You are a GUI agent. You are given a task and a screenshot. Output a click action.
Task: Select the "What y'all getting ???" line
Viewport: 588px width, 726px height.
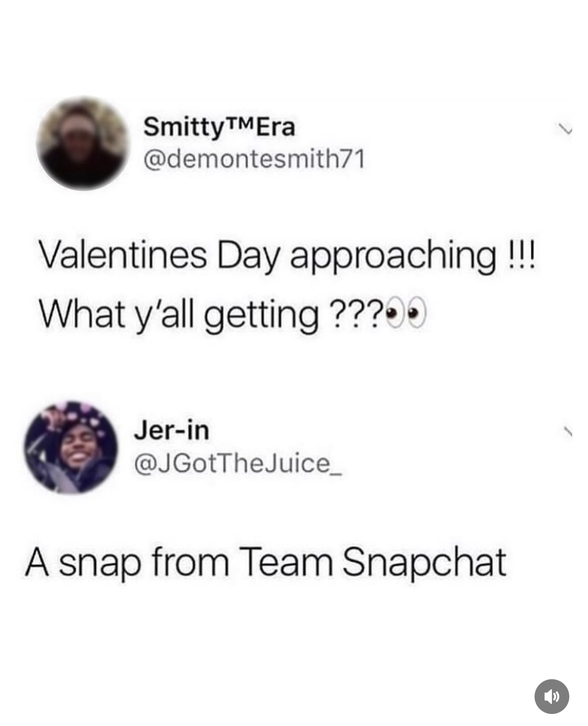(x=233, y=315)
